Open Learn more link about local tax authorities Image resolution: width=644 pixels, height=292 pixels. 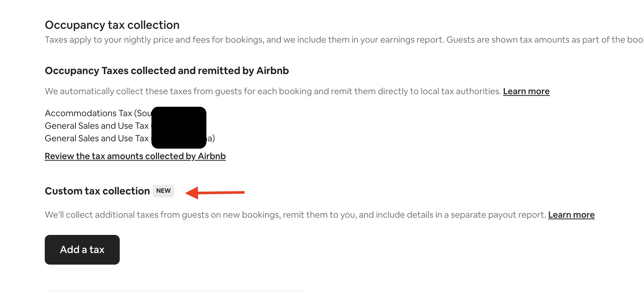[x=526, y=91]
